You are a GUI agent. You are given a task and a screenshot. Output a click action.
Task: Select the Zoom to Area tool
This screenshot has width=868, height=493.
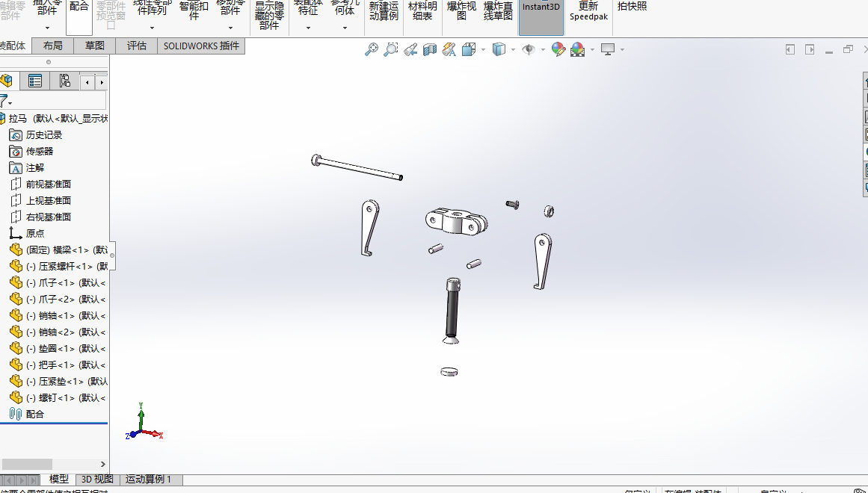[x=391, y=49]
